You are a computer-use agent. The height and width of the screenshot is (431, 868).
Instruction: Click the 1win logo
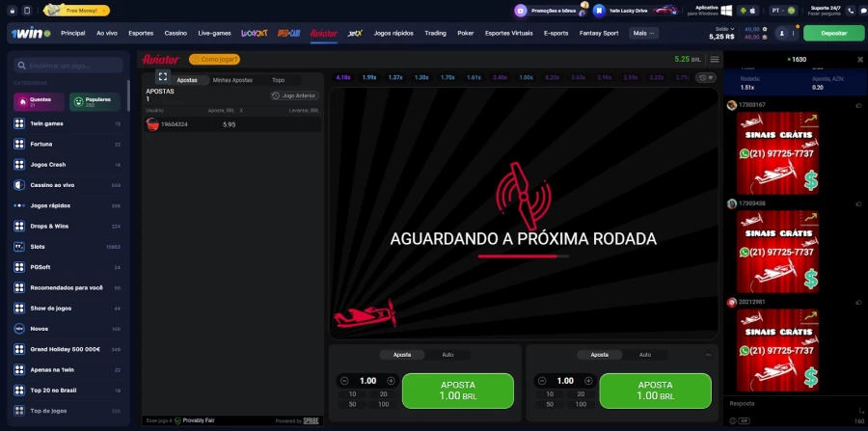coord(31,33)
